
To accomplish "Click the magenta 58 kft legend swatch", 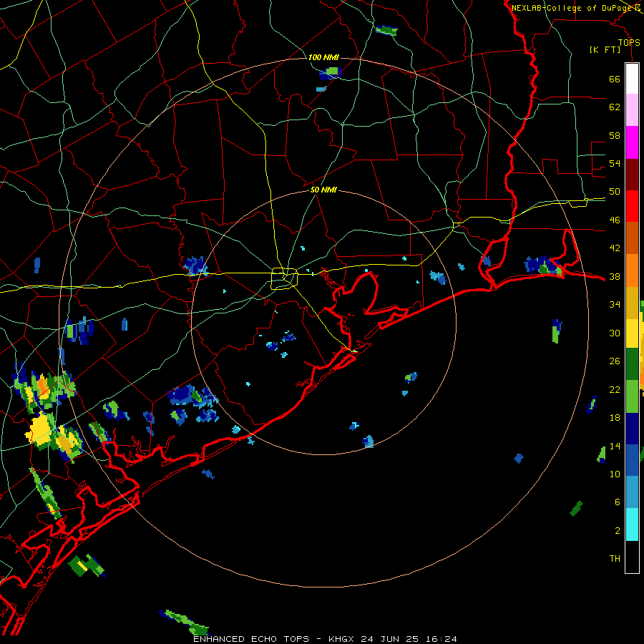I will [632, 142].
